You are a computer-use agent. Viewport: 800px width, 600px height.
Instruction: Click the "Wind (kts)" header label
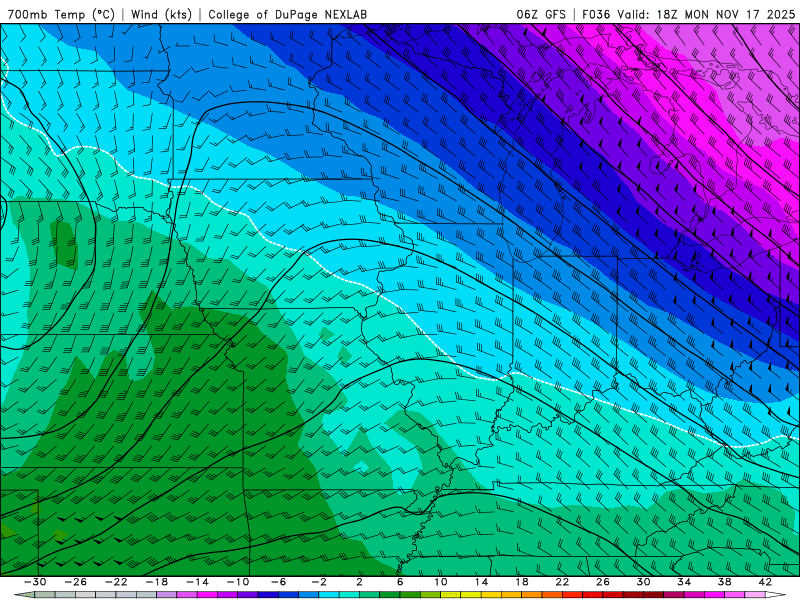[161, 14]
